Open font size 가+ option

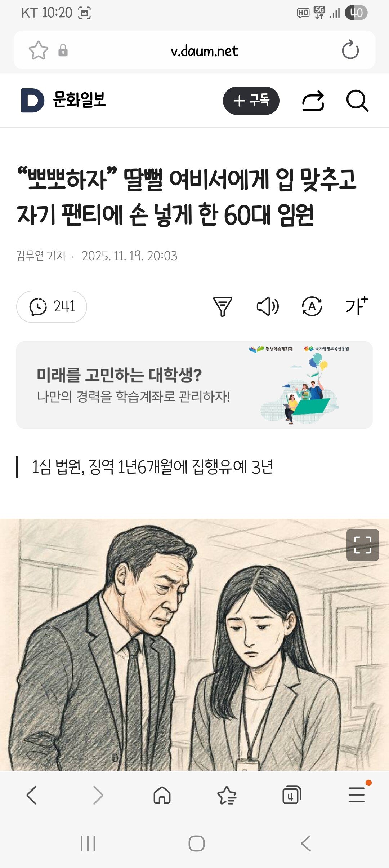tap(357, 306)
